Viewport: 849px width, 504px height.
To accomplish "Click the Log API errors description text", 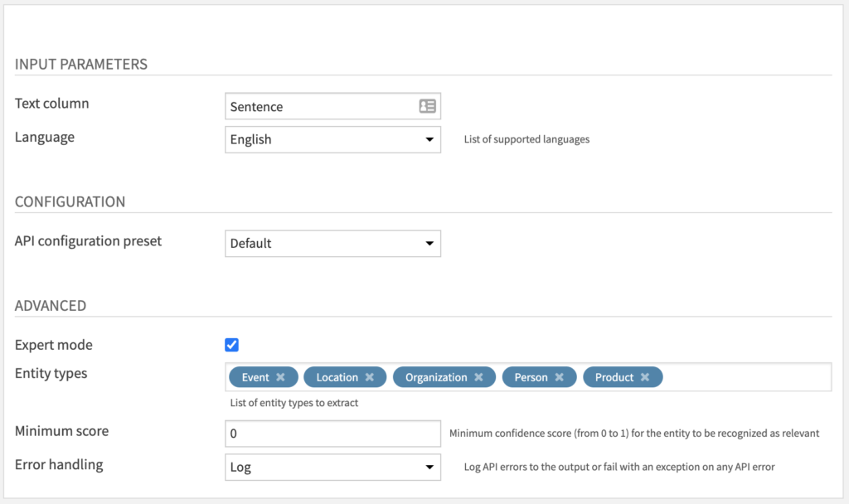I will coord(619,467).
